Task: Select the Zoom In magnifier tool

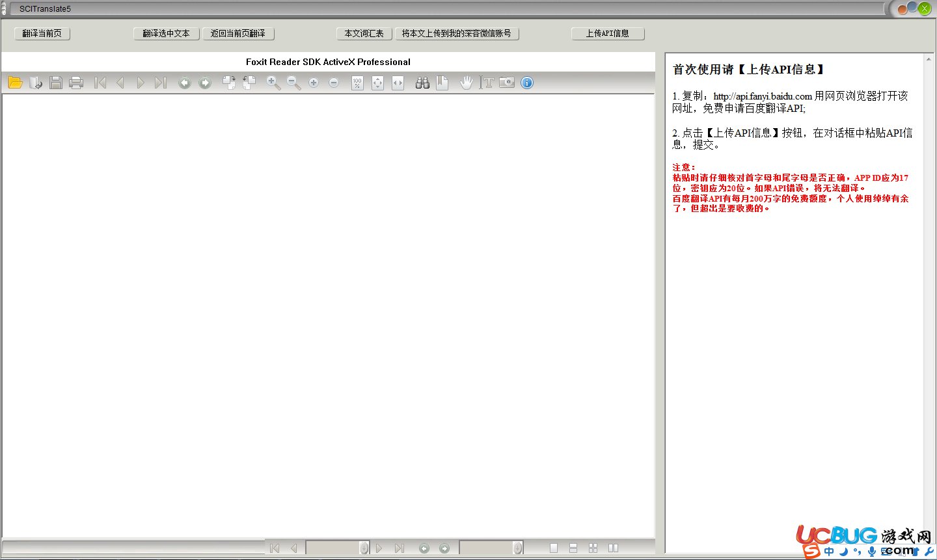Action: (273, 83)
